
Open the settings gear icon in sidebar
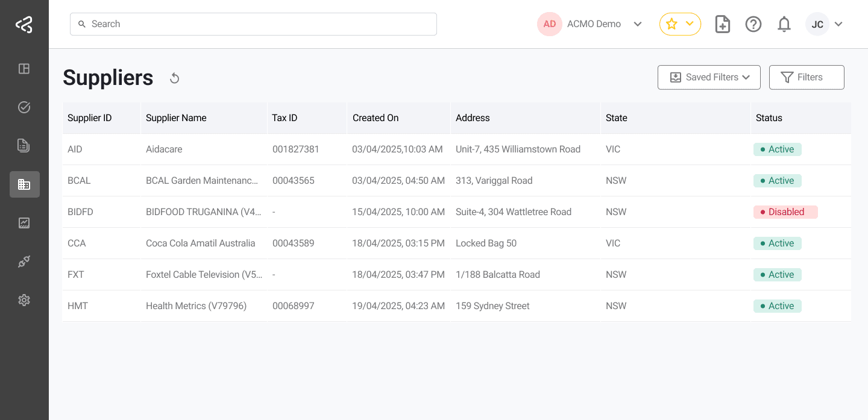24,300
